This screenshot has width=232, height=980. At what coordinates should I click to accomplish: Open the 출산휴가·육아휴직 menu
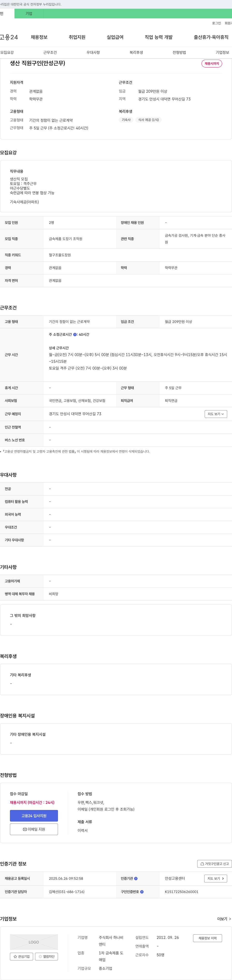tap(211, 37)
